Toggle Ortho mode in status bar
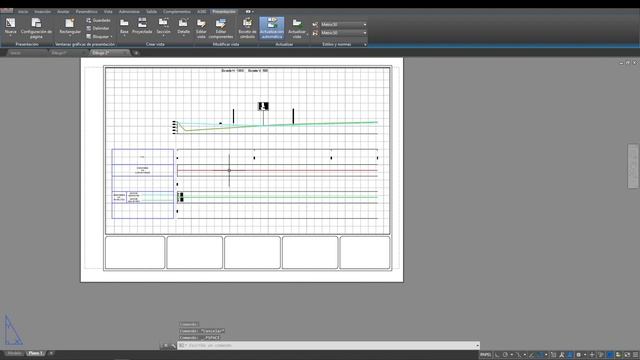This screenshot has height=360, width=640. (x=497, y=355)
